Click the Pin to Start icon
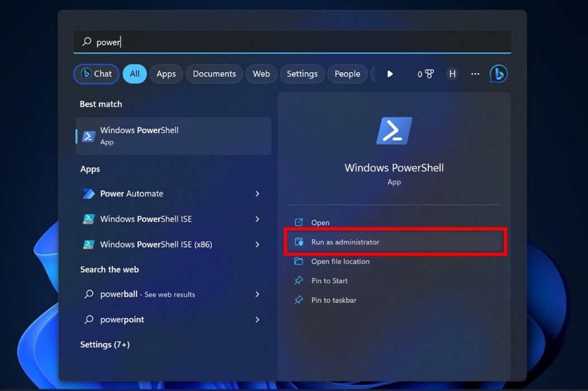 [x=299, y=280]
